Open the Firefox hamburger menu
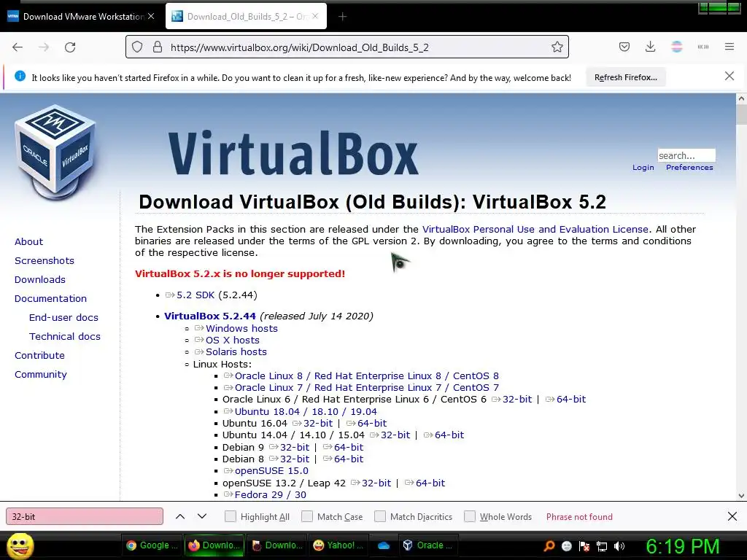The width and height of the screenshot is (747, 560). pos(729,47)
